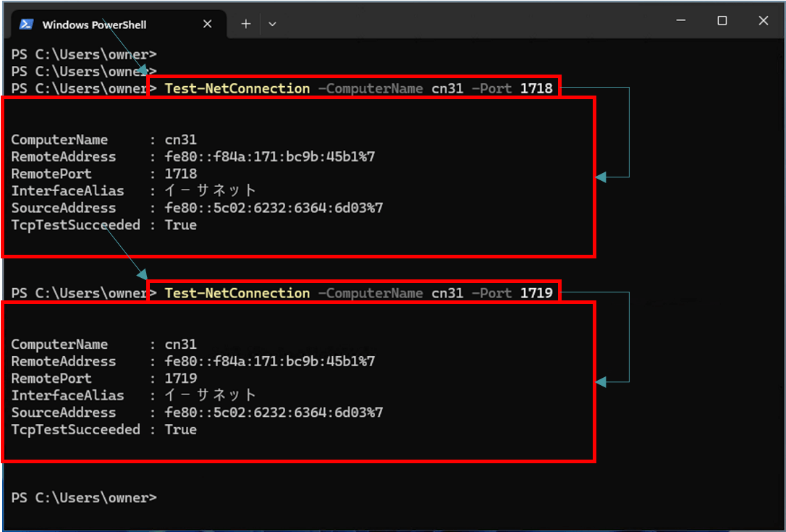Click the first ComputerName cn31 output value

point(181,140)
